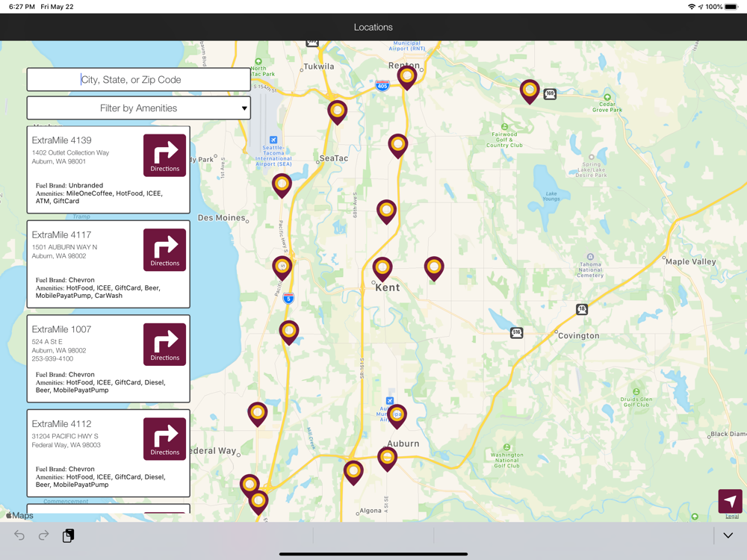Select the pin on I-5 south of Kent
This screenshot has width=747, height=560.
pyautogui.click(x=289, y=332)
